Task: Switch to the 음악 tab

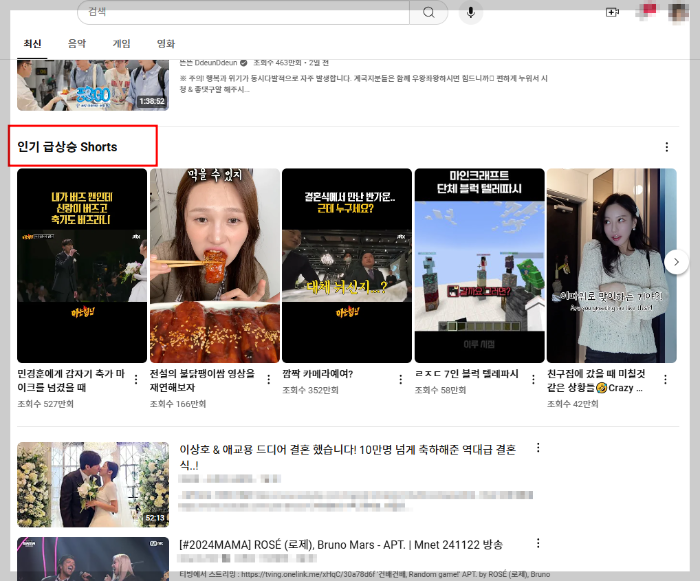Action: pyautogui.click(x=77, y=44)
